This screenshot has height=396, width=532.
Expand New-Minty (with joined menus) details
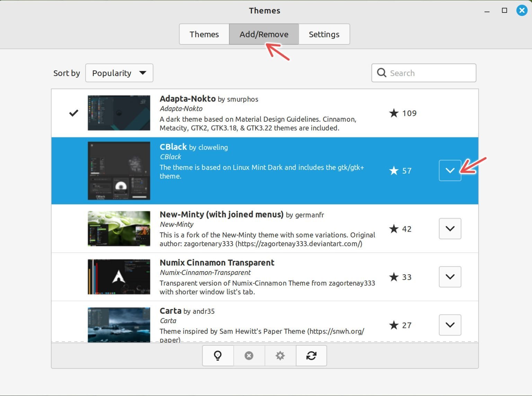tap(450, 229)
